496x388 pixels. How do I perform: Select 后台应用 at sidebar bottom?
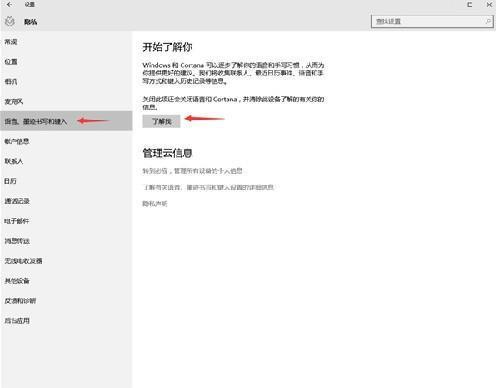click(17, 321)
